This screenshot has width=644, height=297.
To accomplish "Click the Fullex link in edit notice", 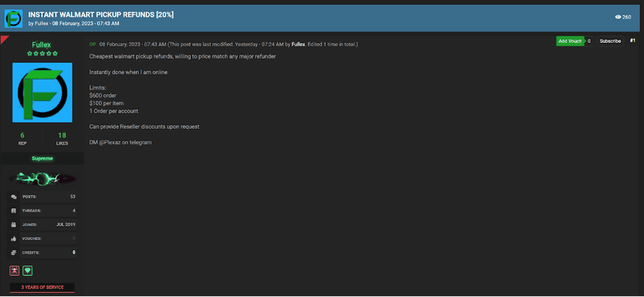I will [x=298, y=44].
